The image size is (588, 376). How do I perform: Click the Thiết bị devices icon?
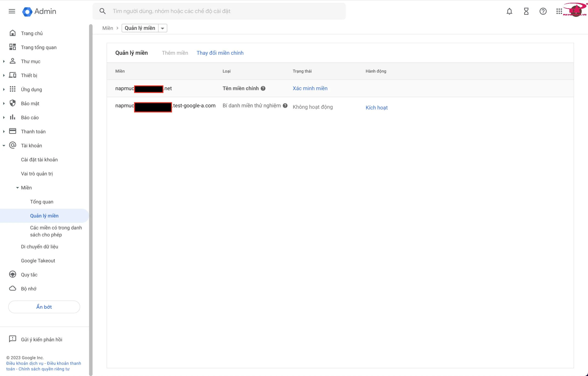pos(12,75)
